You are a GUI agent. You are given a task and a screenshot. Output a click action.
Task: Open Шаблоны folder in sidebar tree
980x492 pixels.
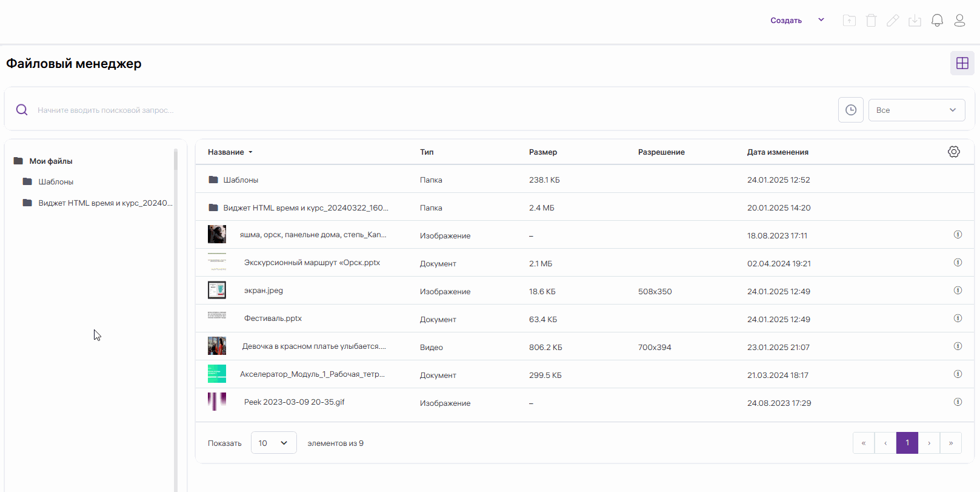click(x=56, y=182)
